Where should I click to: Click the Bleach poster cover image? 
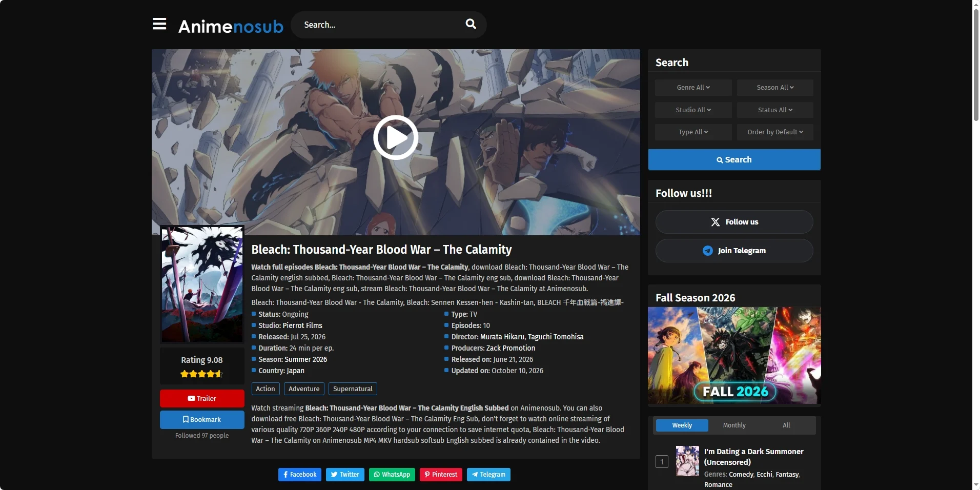pyautogui.click(x=202, y=284)
